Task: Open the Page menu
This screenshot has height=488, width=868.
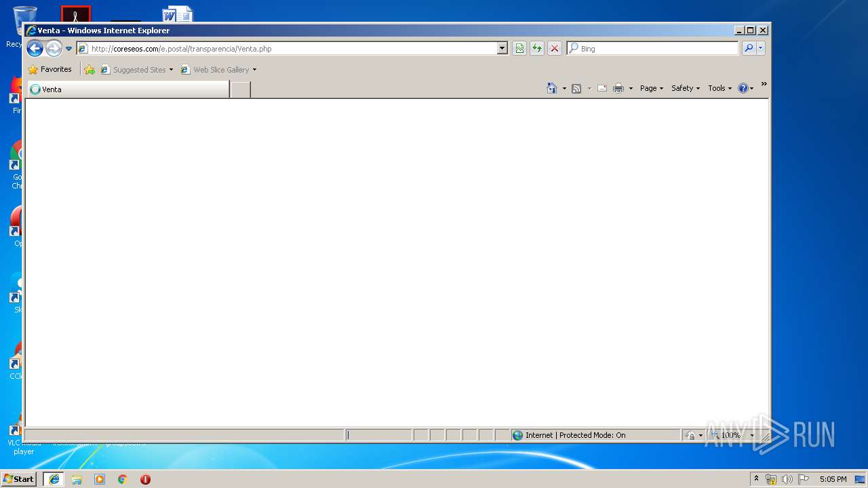Action: 652,88
